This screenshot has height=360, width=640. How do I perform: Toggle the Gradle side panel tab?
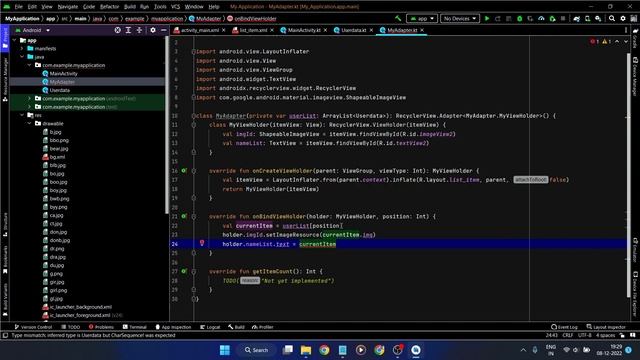click(x=635, y=38)
